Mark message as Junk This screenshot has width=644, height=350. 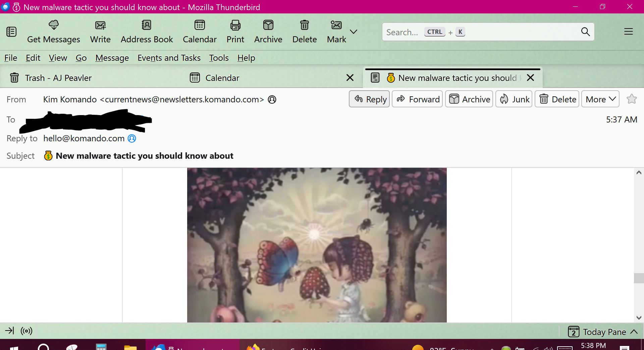pyautogui.click(x=514, y=99)
